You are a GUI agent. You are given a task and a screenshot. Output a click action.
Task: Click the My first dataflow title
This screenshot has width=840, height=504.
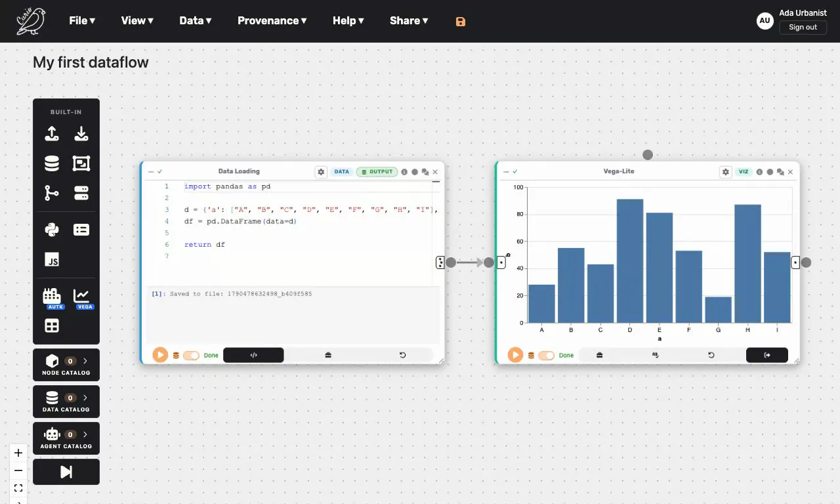(x=91, y=62)
